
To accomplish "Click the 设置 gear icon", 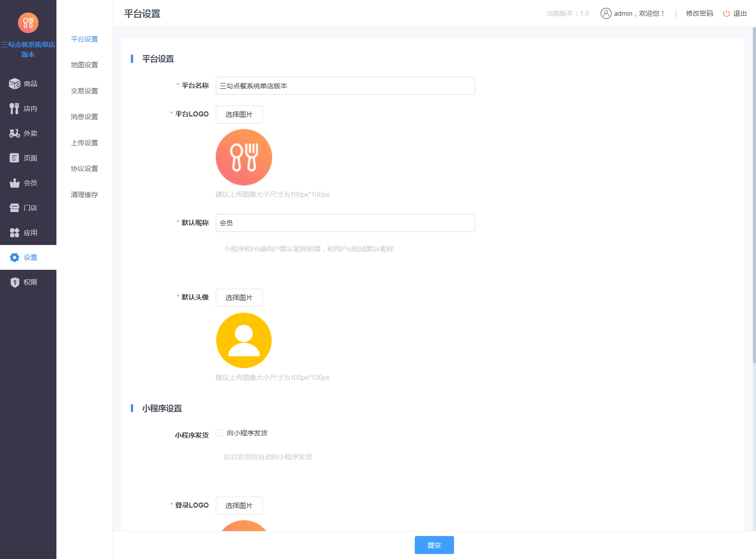I will pos(14,257).
